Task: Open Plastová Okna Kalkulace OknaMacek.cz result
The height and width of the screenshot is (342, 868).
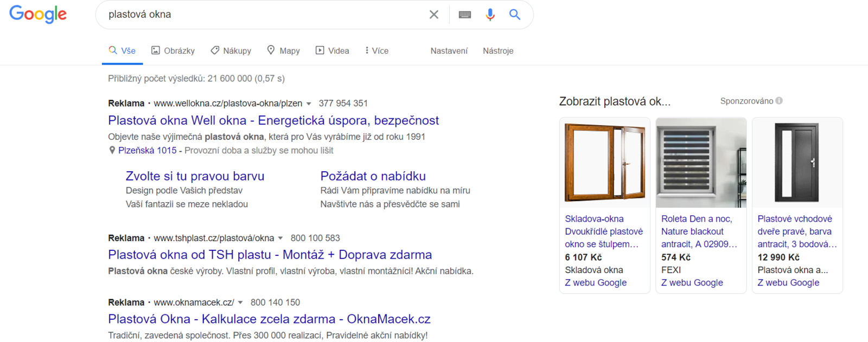Action: click(269, 319)
